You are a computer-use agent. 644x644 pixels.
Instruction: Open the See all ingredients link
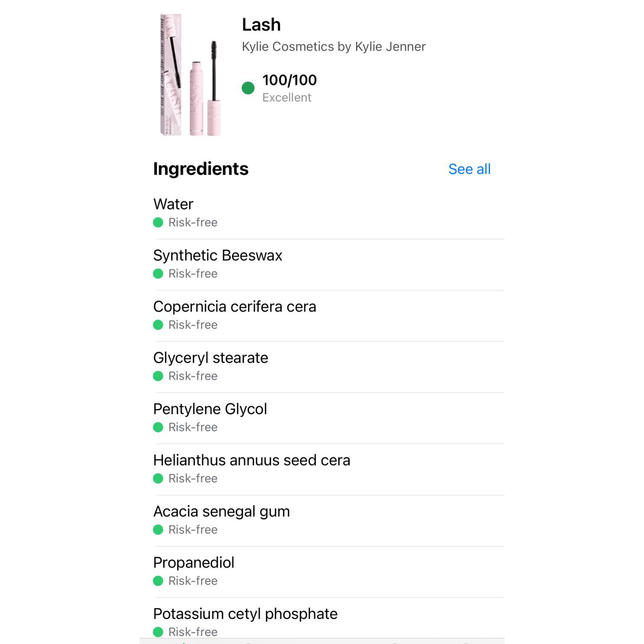tap(469, 169)
